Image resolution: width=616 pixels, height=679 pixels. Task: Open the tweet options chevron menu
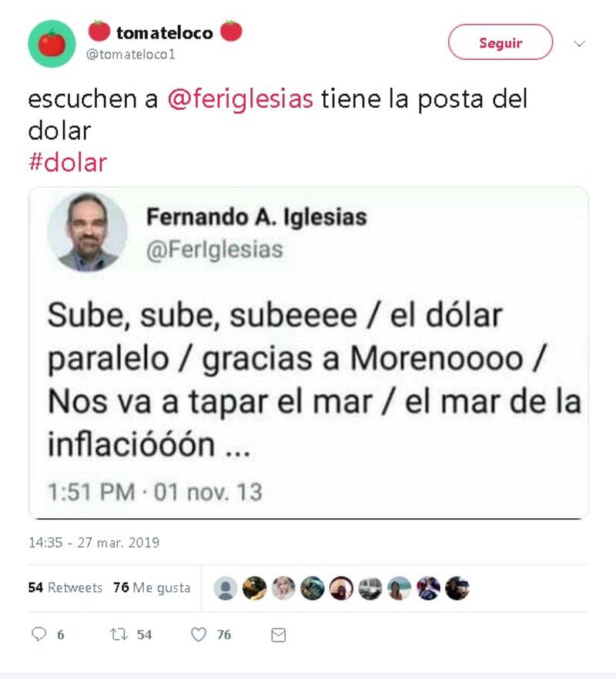tap(579, 43)
